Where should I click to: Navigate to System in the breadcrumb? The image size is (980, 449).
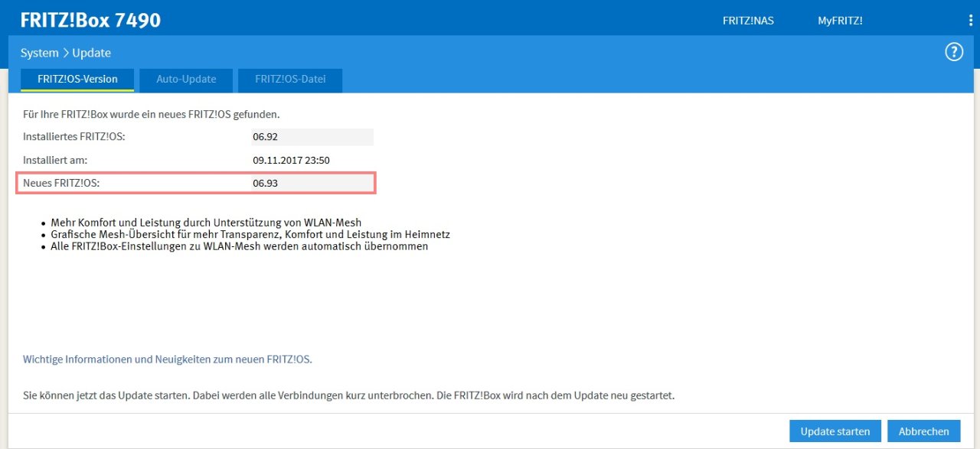pyautogui.click(x=40, y=53)
